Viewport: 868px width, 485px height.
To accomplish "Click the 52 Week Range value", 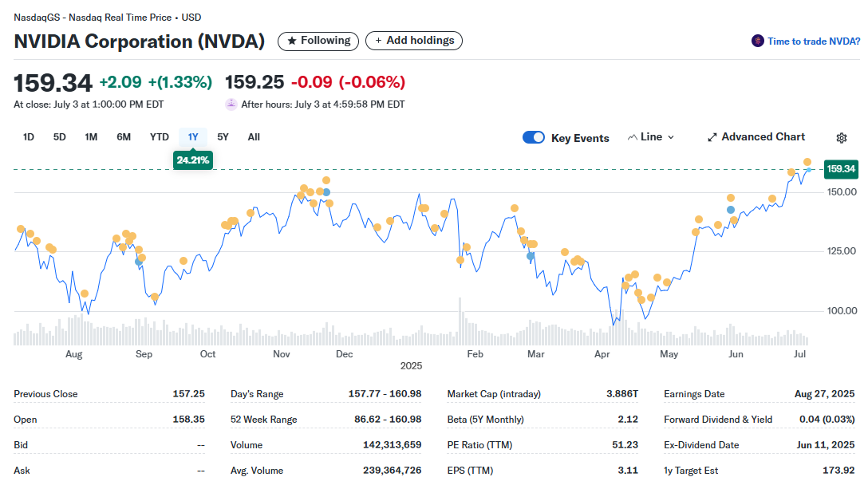I will click(388, 419).
